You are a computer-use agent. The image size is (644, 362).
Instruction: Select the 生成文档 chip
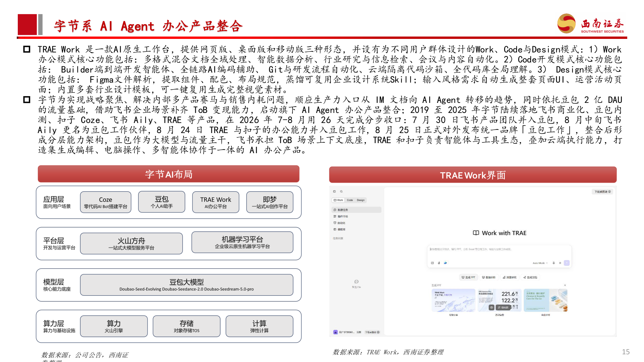tap(530, 278)
